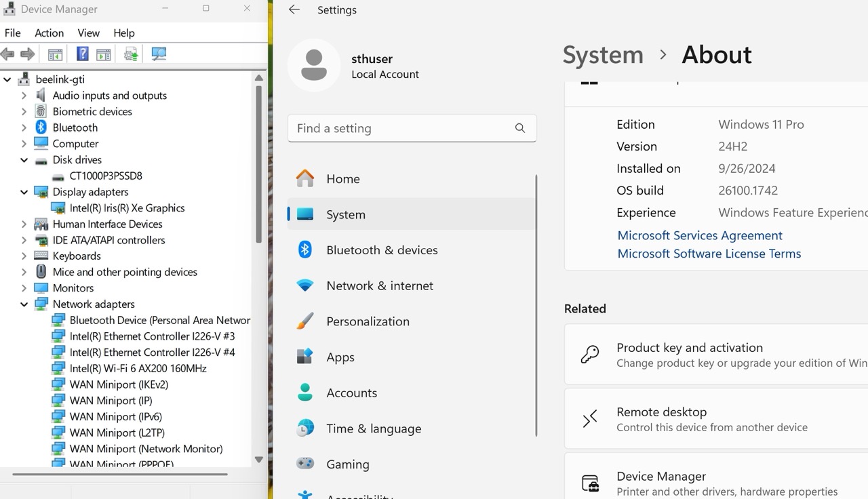Expand the Audio inputs and outputs node
This screenshot has width=868, height=499.
24,96
